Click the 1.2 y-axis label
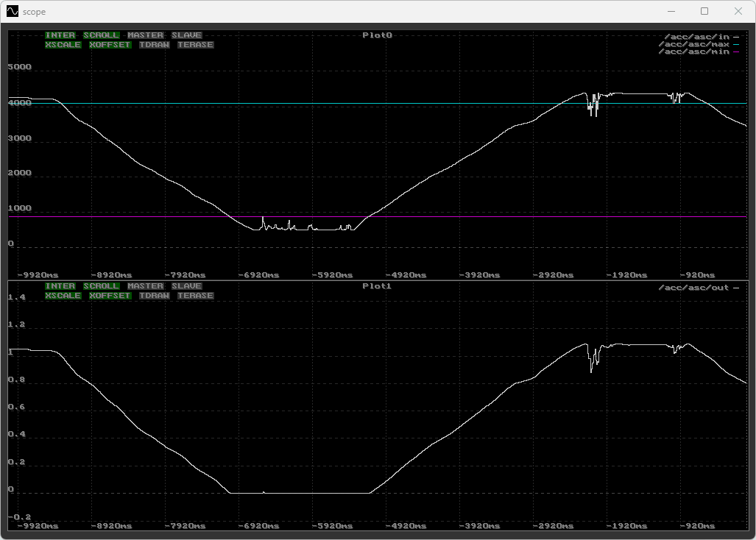The width and height of the screenshot is (756, 540). click(17, 324)
